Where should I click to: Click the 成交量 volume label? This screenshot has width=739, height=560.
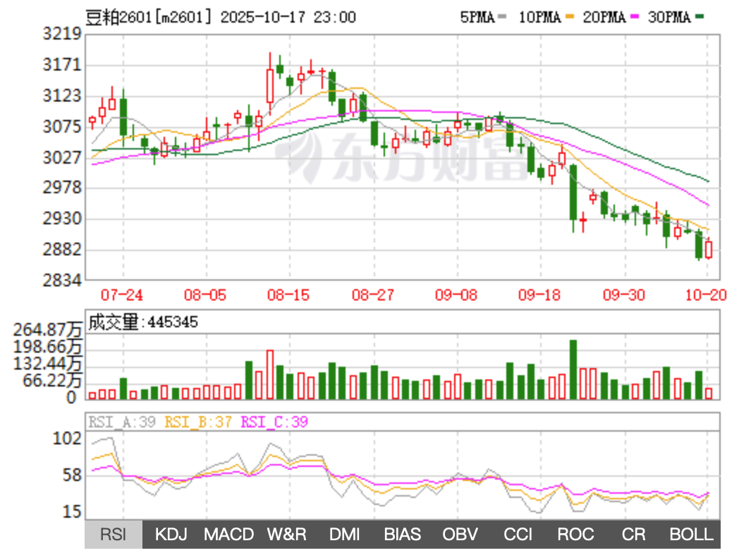click(113, 322)
